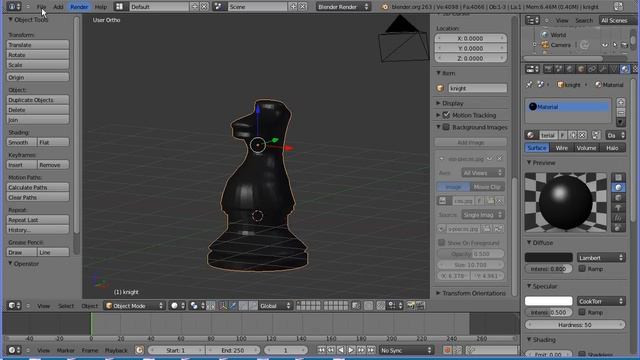Enable the Motion Tracking checkbox
Image resolution: width=640 pixels, height=360 pixels.
(x=447, y=115)
